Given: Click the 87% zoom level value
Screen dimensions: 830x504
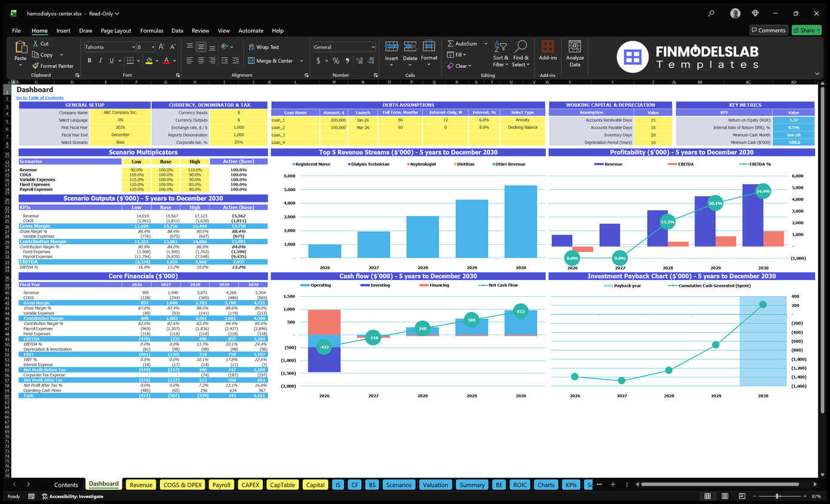Looking at the screenshot, I should (x=817, y=496).
